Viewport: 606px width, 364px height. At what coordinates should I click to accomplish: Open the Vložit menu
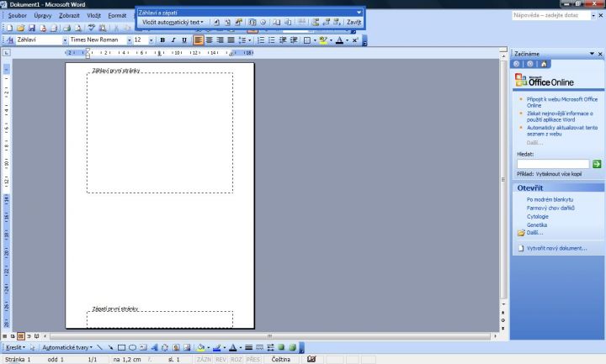93,15
